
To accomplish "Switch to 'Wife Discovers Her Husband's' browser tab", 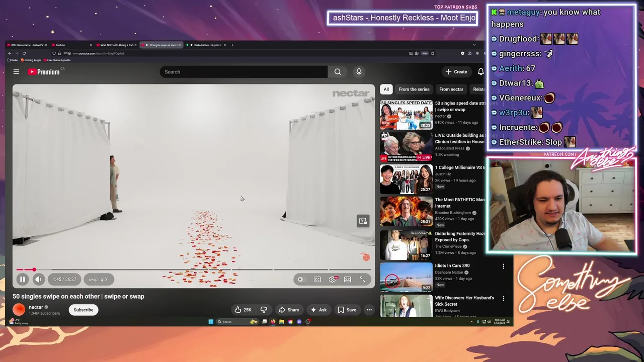I will pyautogui.click(x=27, y=45).
